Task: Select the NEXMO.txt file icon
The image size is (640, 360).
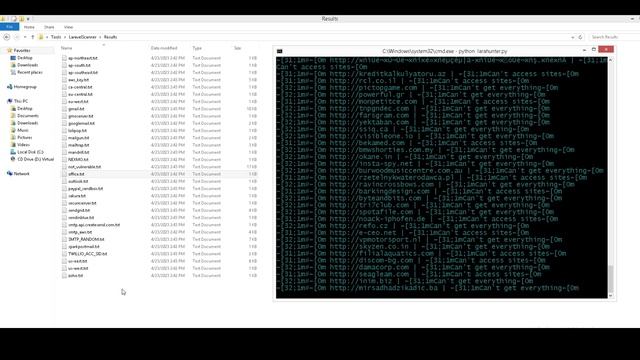Action: pos(64,160)
